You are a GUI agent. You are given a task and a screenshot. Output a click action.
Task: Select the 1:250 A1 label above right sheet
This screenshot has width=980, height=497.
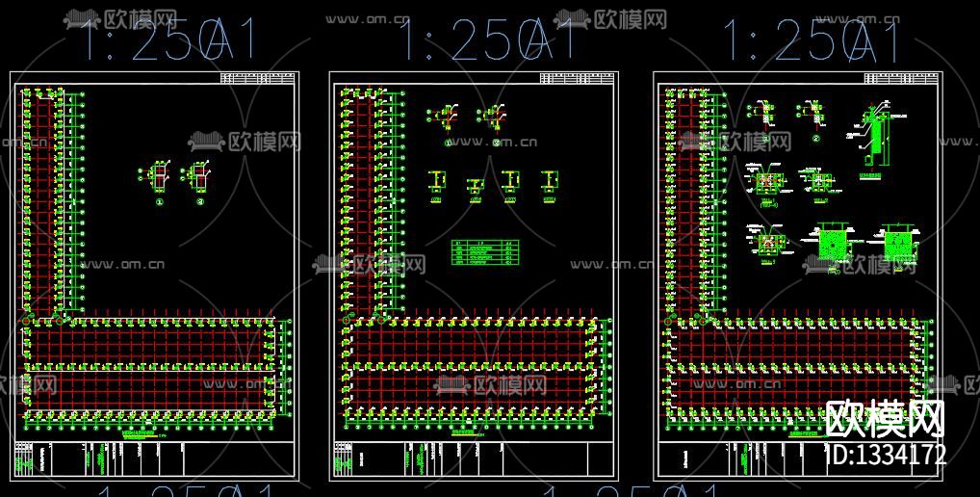[x=813, y=39]
